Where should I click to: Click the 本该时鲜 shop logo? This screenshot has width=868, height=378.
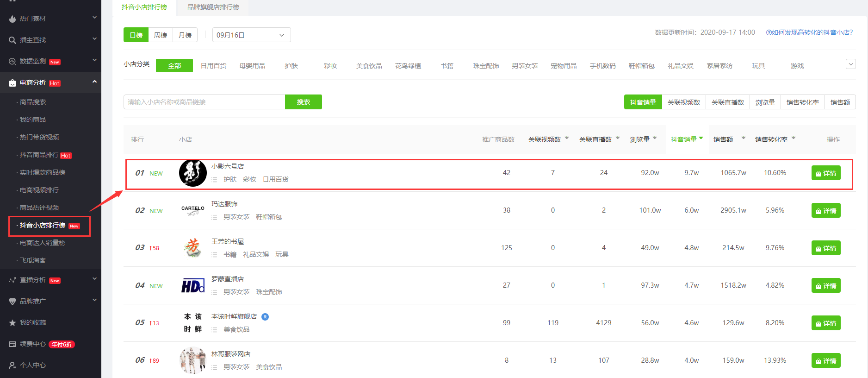[x=193, y=323]
